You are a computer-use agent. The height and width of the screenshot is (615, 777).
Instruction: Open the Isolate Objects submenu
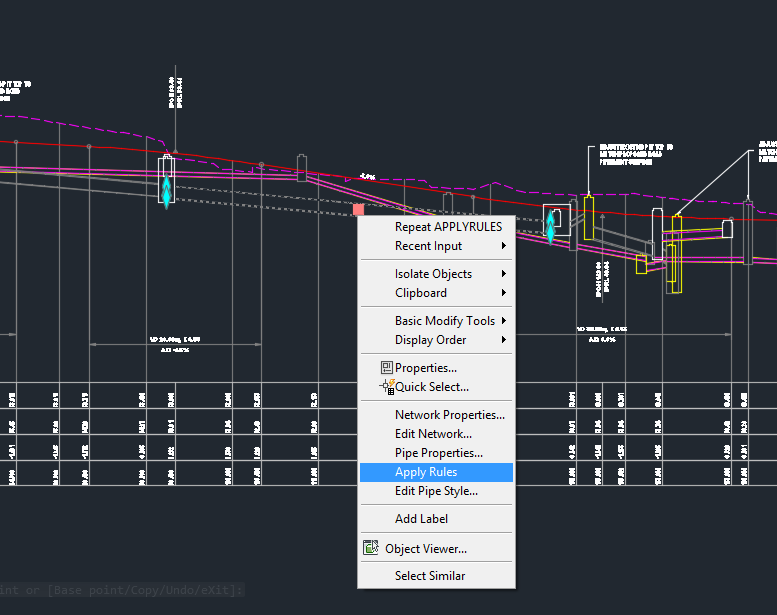436,274
